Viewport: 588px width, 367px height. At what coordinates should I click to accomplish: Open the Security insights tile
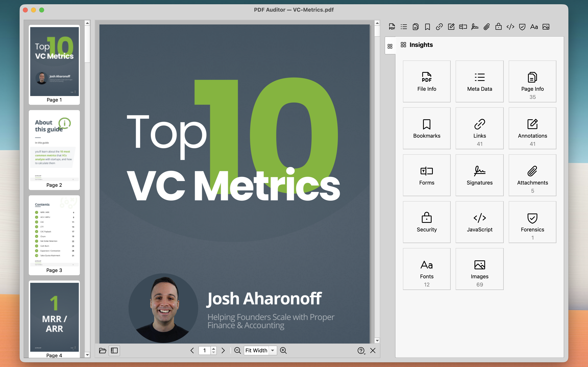[427, 222]
